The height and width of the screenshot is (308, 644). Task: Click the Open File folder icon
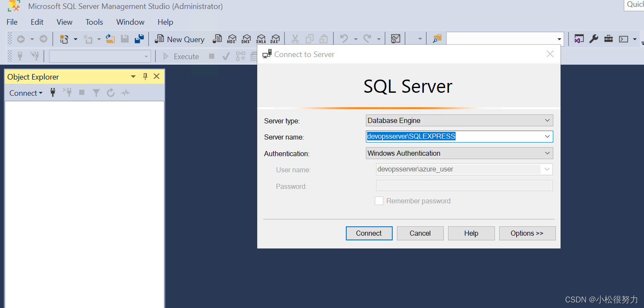coord(110,39)
